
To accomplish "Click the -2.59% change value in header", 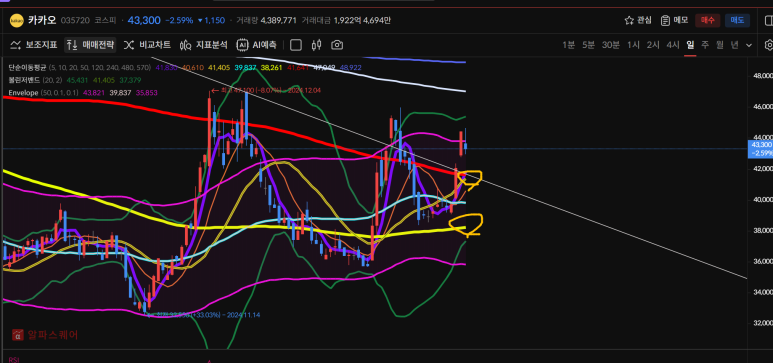I will click(179, 20).
